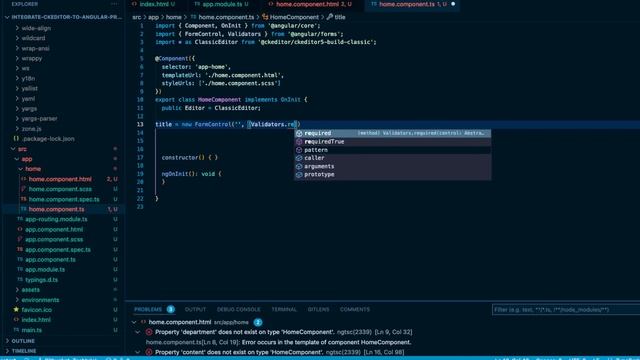
Task: Expand the OUTLINE section
Action: point(23,341)
